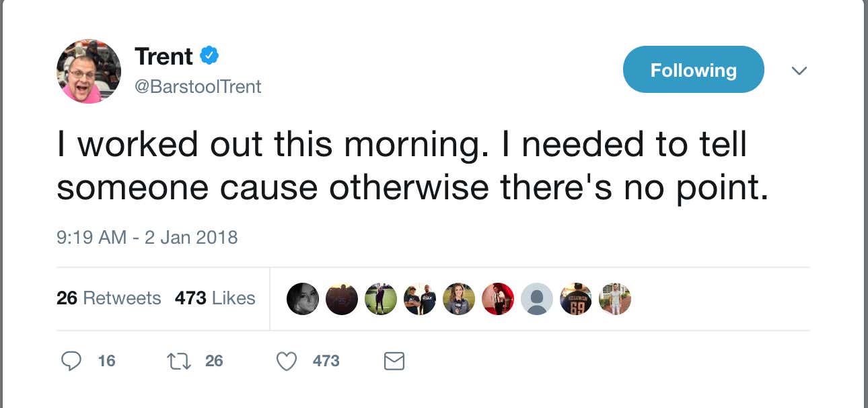Toggle off Following for @BarstoolTrent
The height and width of the screenshot is (408, 868).
(x=693, y=69)
